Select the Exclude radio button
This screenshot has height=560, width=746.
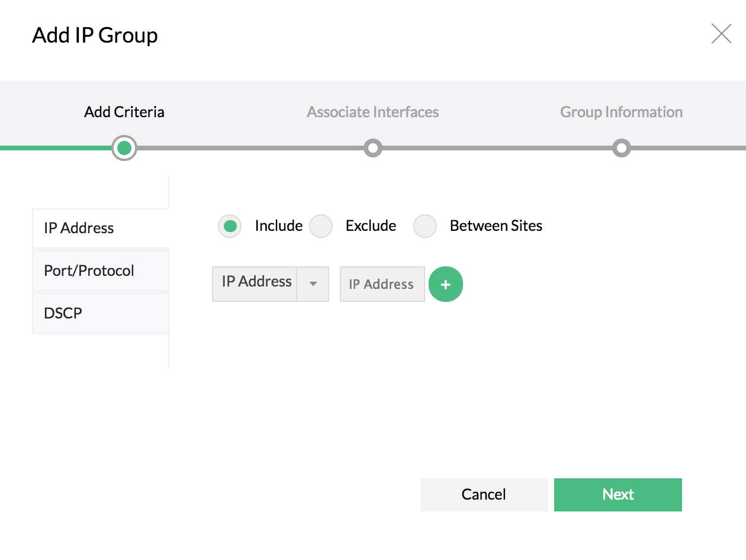coord(321,226)
